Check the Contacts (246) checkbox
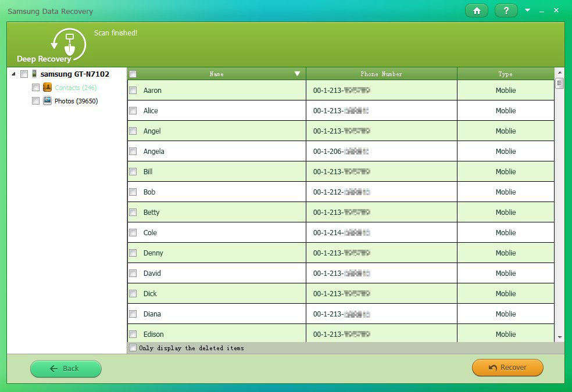Screen dimensions: 572x392 pyautogui.click(x=36, y=88)
